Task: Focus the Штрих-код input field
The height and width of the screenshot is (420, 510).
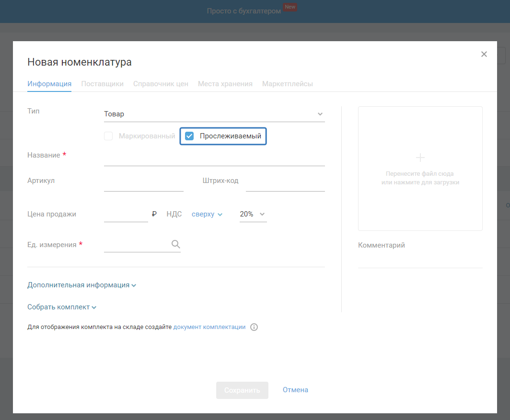Action: [x=285, y=184]
